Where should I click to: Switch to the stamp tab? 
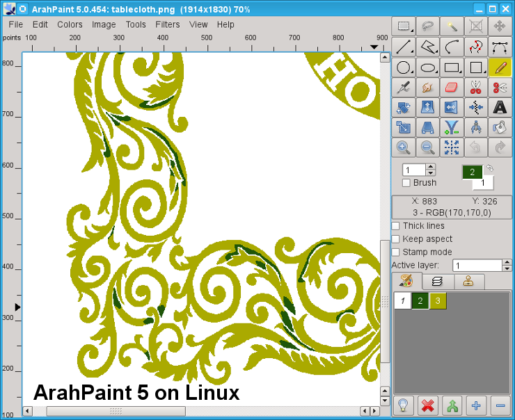468,281
